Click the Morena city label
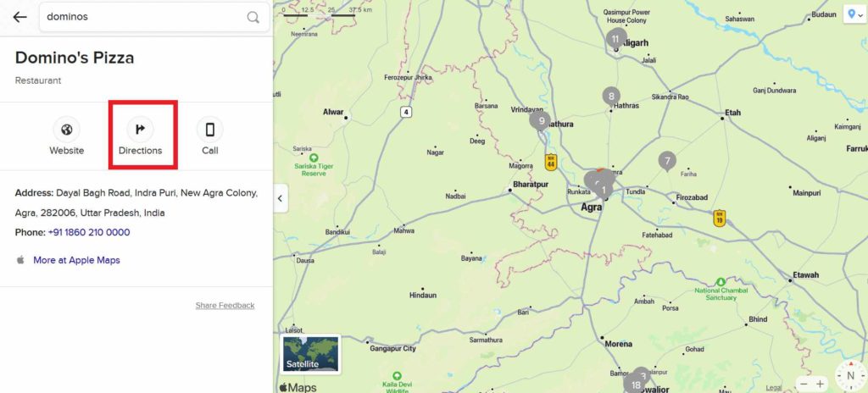Image resolution: width=868 pixels, height=393 pixels. tap(618, 344)
